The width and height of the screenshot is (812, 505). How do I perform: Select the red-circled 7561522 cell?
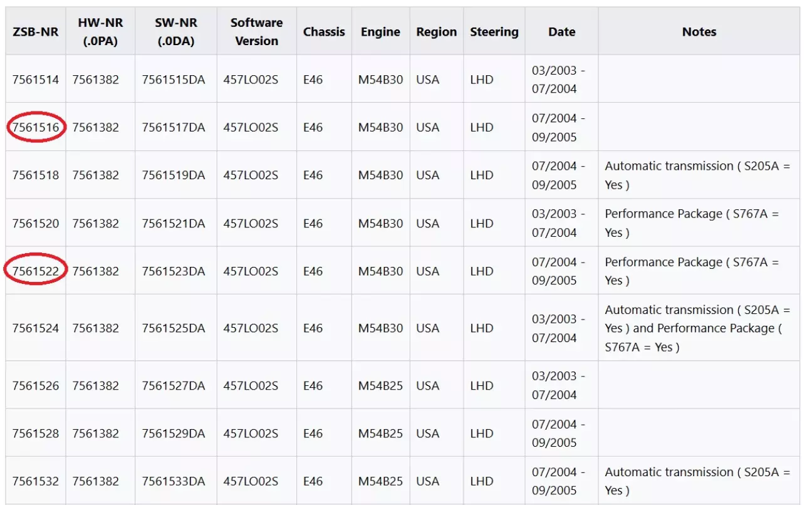coord(36,271)
